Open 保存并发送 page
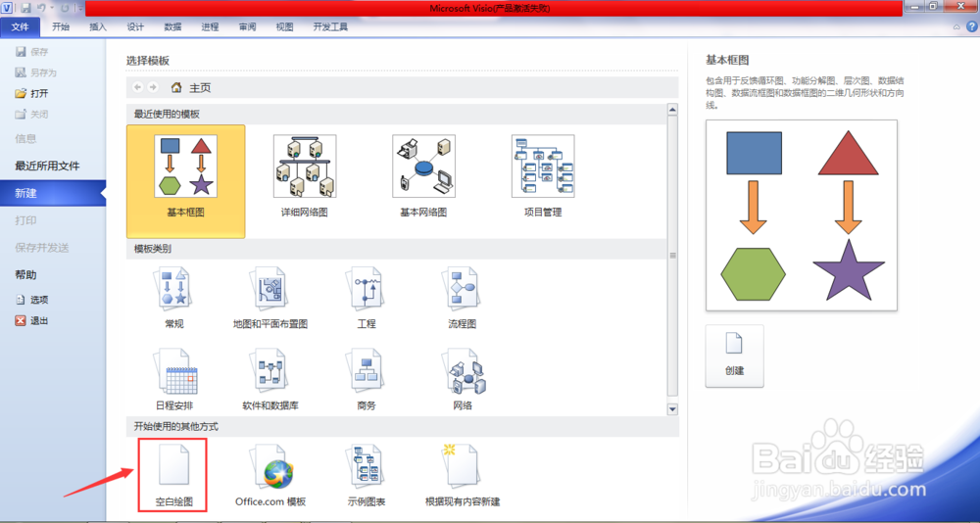The width and height of the screenshot is (980, 523). point(42,248)
